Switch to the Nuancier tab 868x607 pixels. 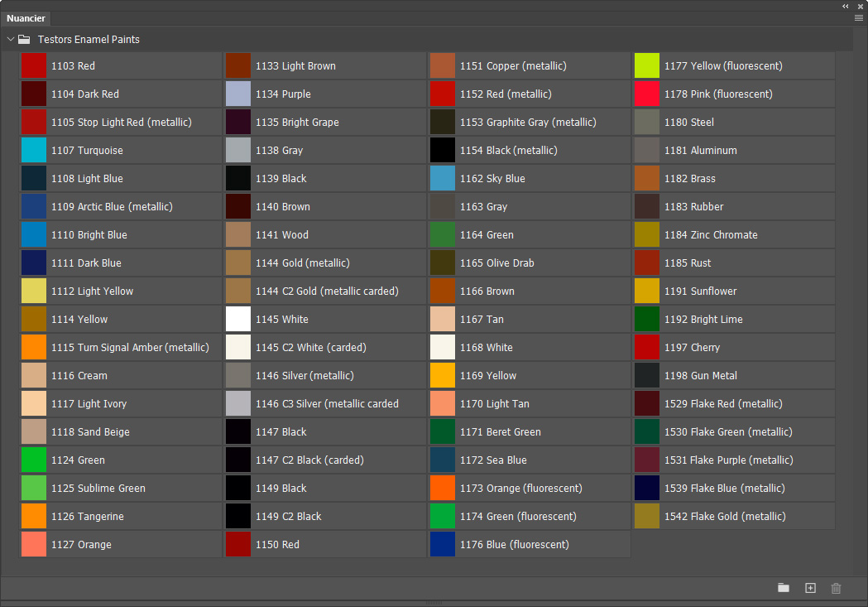pos(26,17)
